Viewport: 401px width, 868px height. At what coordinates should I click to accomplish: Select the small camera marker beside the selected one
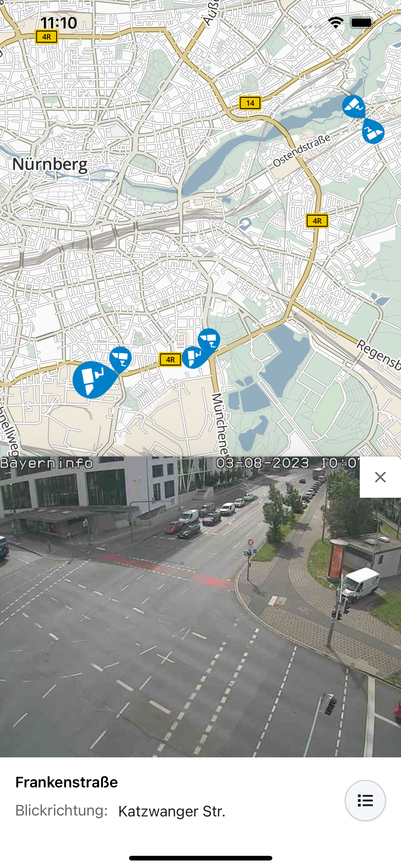[121, 358]
